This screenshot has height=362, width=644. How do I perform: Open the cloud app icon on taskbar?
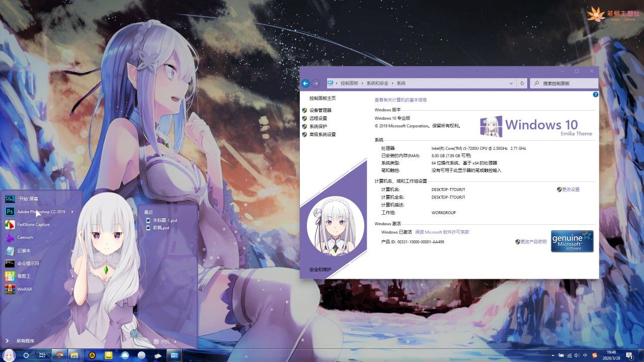coord(125,355)
